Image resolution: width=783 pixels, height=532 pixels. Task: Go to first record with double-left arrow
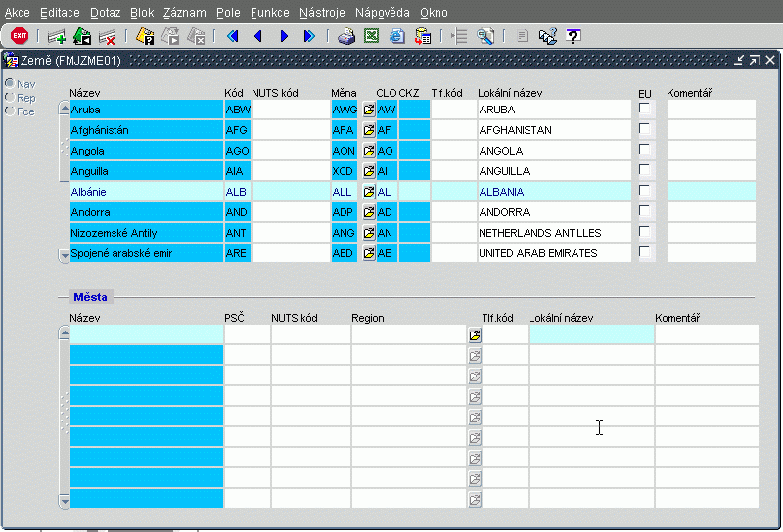click(x=233, y=36)
